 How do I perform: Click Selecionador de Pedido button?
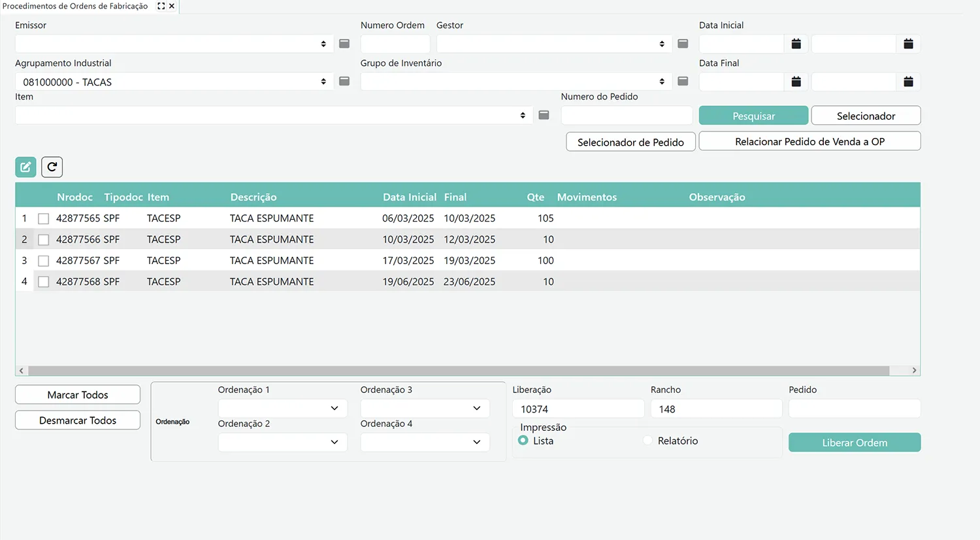630,142
